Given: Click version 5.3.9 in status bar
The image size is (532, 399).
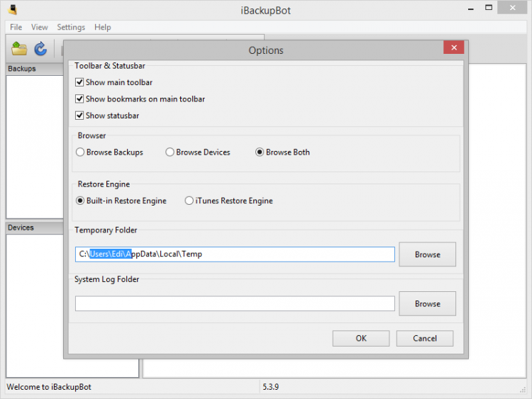Looking at the screenshot, I should [270, 387].
